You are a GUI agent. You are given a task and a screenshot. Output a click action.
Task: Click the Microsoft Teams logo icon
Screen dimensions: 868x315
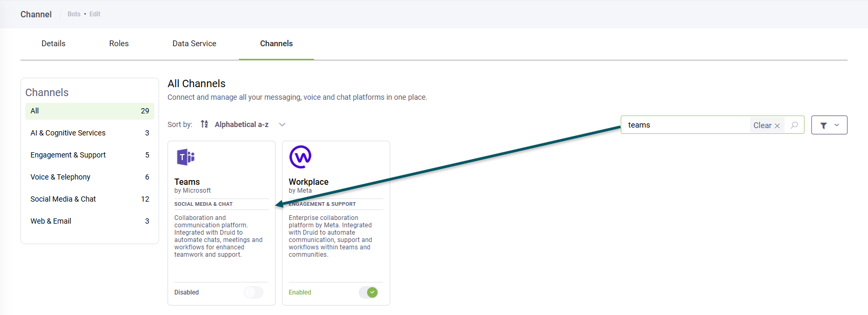[x=186, y=157]
